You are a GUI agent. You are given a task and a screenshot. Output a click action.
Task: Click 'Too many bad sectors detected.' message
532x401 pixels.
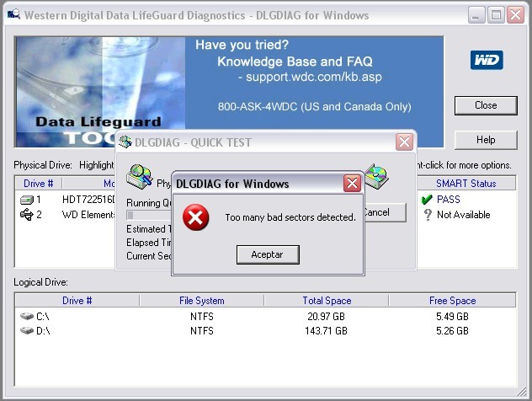[x=290, y=217]
